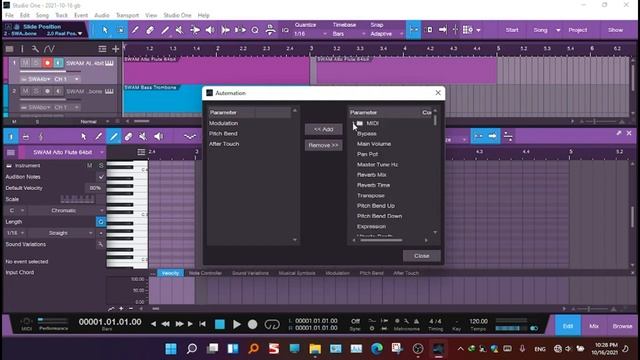
Task: Open the Straight length type dropdown
Action: (x=60, y=233)
